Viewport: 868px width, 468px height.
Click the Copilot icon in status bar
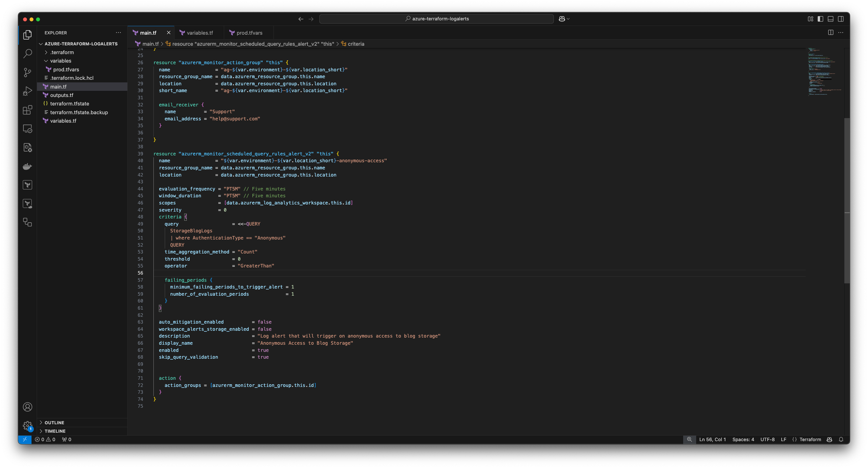click(829, 439)
